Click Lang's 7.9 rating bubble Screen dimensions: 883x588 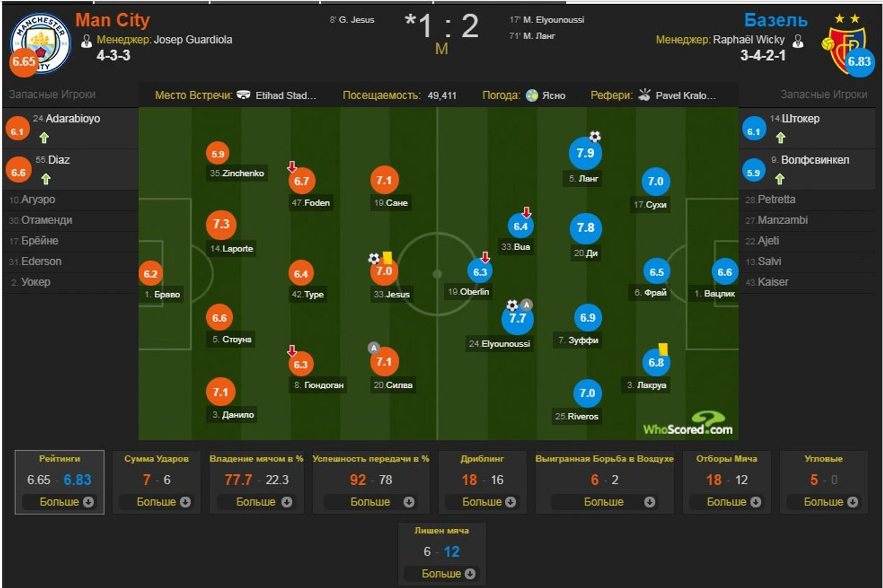click(585, 153)
